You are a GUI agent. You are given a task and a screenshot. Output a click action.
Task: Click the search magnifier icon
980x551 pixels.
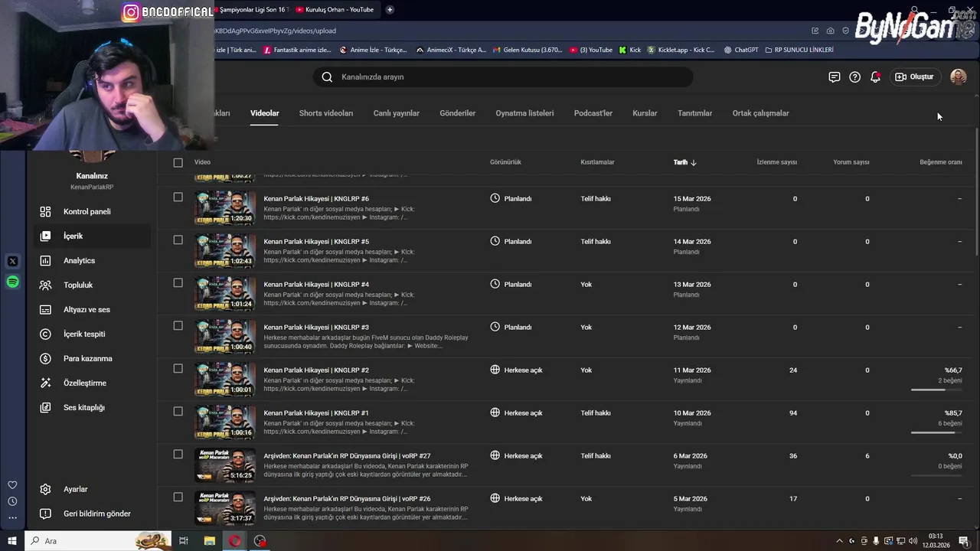327,77
